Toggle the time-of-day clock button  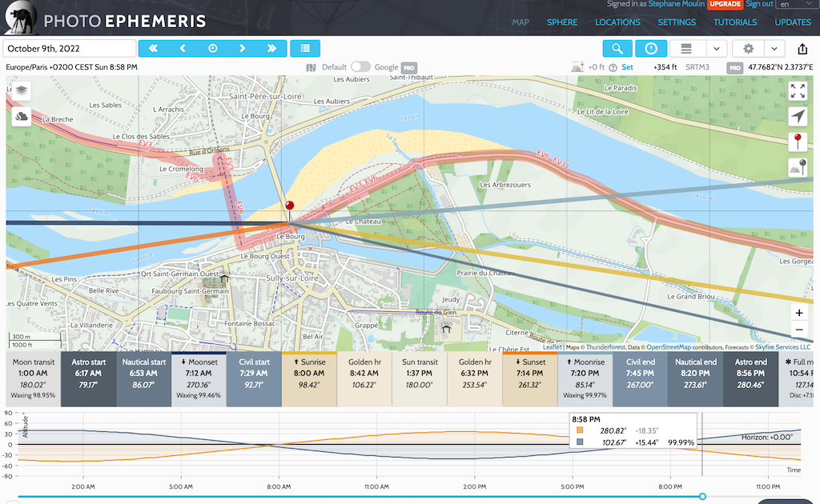(x=650, y=49)
